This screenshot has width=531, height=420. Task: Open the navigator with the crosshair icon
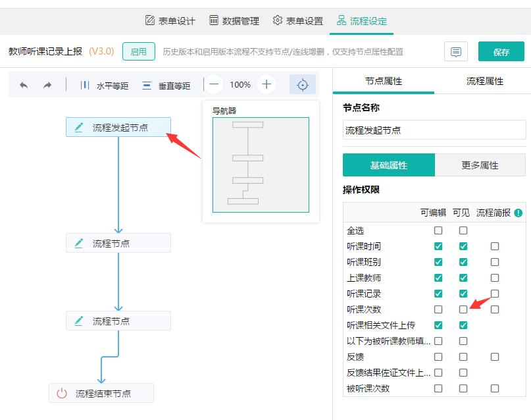tap(302, 84)
